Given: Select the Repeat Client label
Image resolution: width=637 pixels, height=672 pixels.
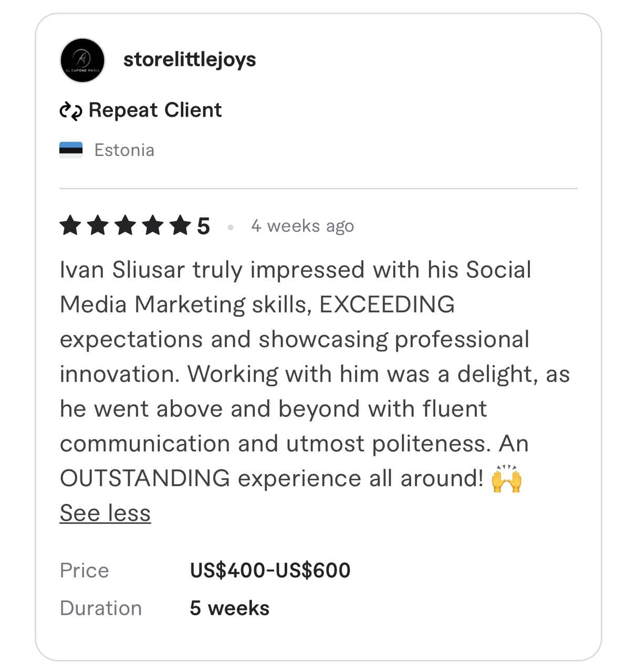Looking at the screenshot, I should coord(155,110).
